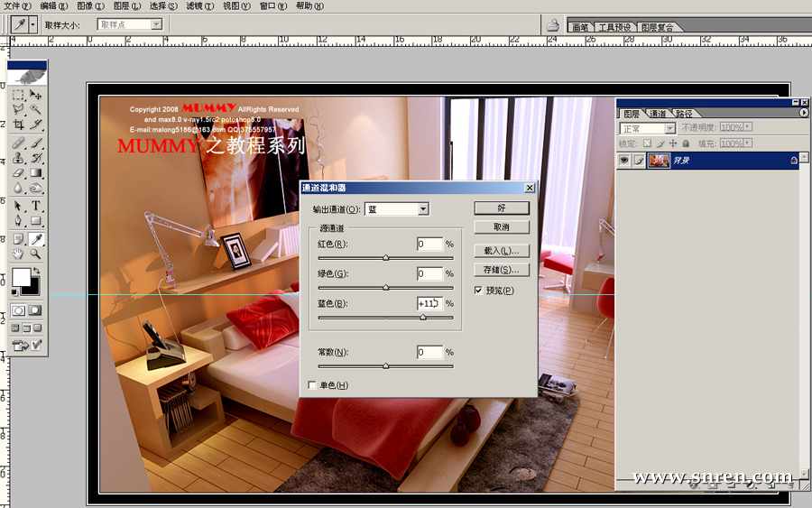Click the 取消 Cancel button

click(x=502, y=226)
